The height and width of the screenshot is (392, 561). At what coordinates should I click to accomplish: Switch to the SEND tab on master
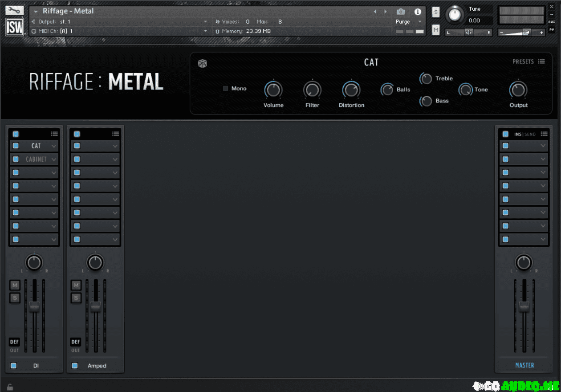(530, 134)
